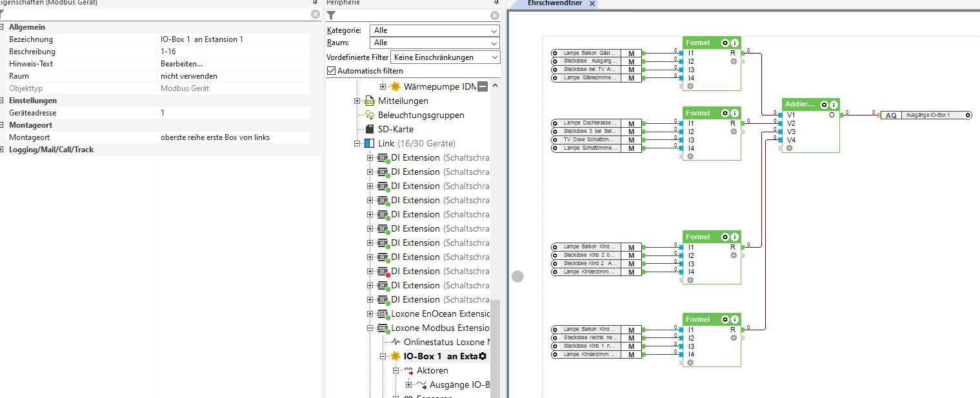
Task: Expand the Mitteilungen tree node
Action: [x=357, y=101]
